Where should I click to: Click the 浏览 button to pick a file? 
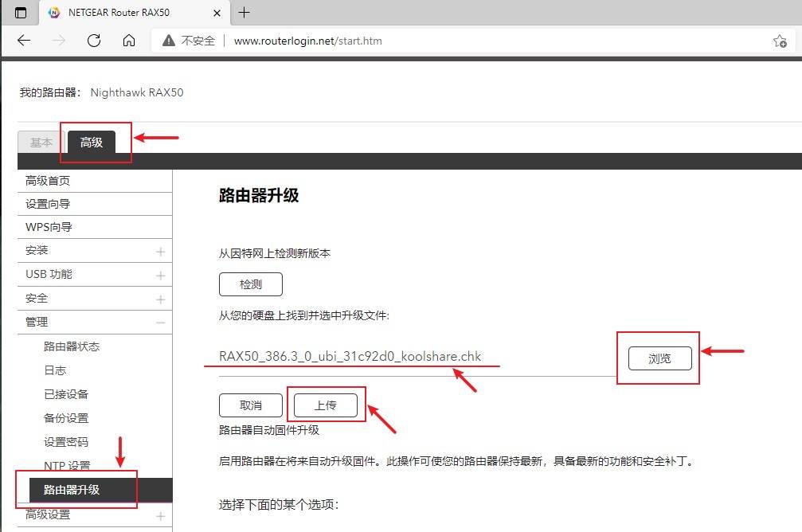(659, 358)
